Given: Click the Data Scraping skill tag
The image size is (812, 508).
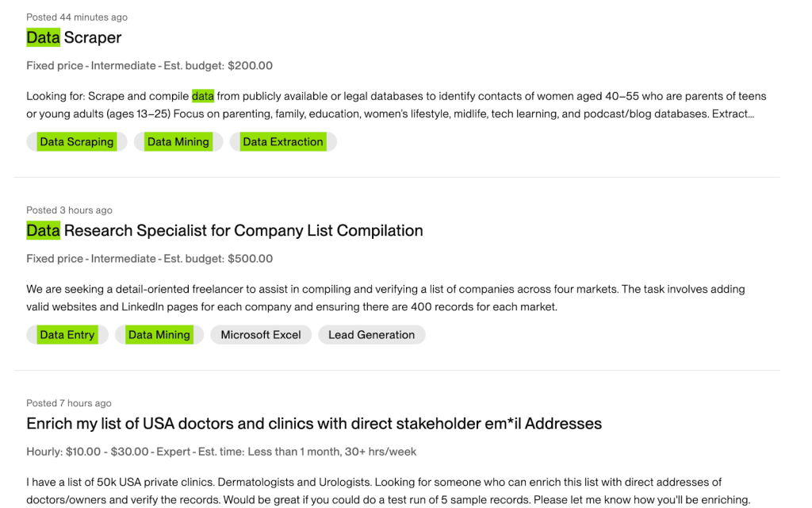Looking at the screenshot, I should pyautogui.click(x=76, y=142).
